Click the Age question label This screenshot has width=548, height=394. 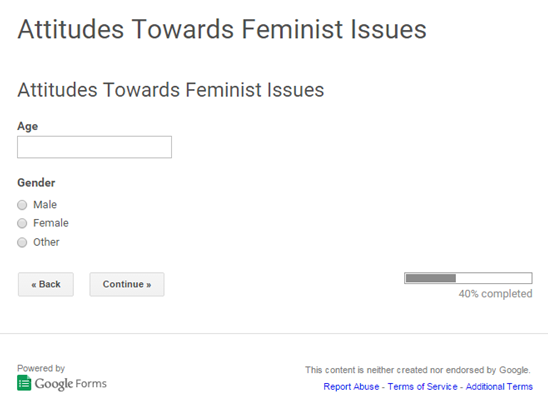(x=28, y=126)
